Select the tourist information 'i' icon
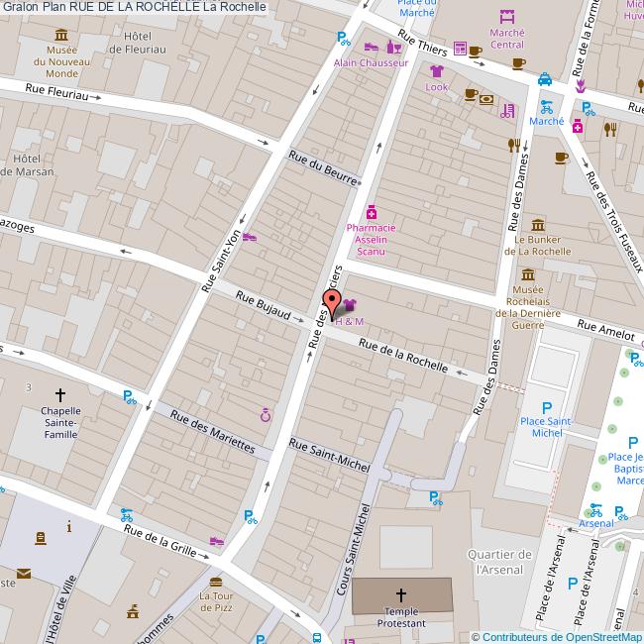The height and width of the screenshot is (644, 644). coord(68,525)
